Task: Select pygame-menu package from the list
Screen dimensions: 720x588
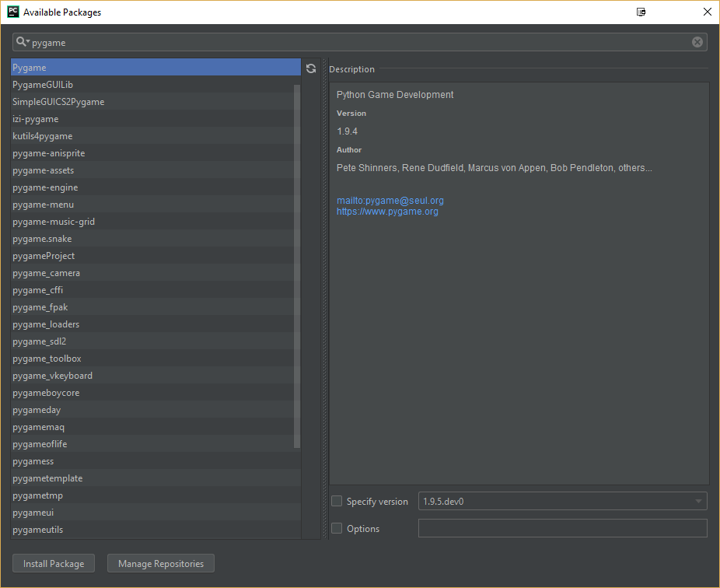Action: [44, 205]
